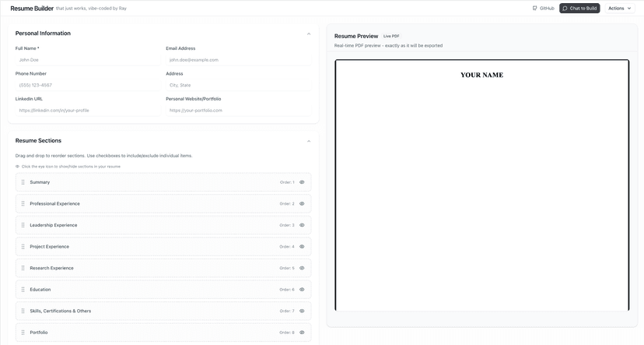
Task: Click the LinkedIn URL input field
Action: pyautogui.click(x=87, y=111)
